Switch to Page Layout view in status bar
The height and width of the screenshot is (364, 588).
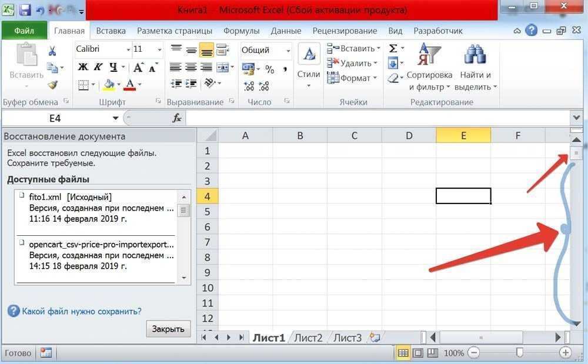coord(418,352)
